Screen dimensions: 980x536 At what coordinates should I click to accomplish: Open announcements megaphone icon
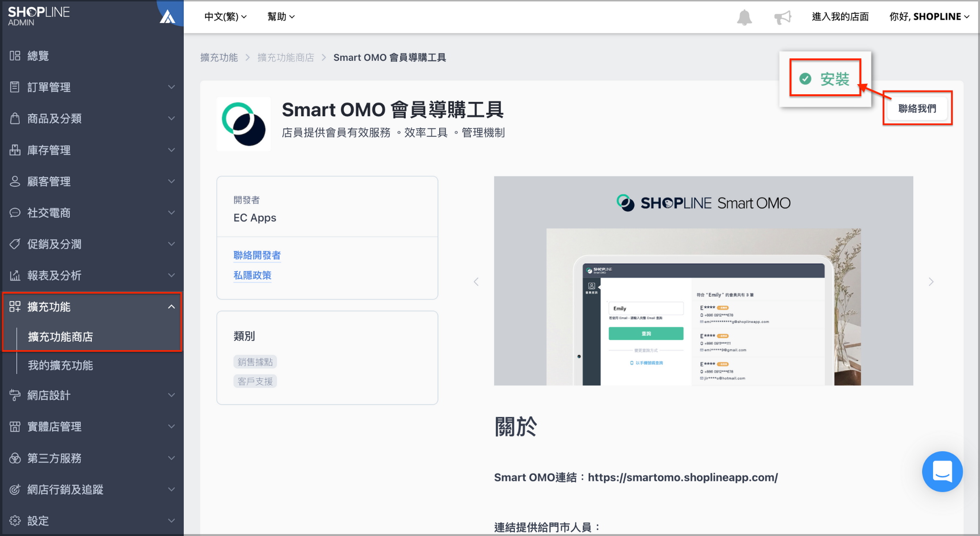783,17
